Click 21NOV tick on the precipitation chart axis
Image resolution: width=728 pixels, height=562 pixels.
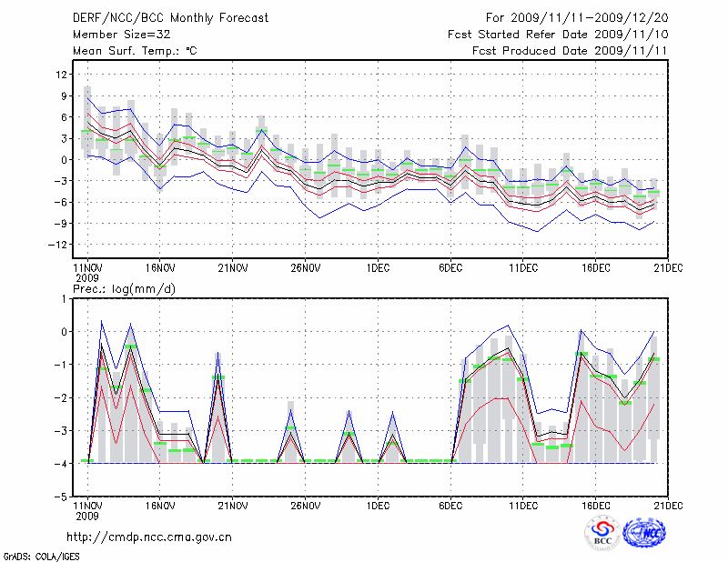(x=232, y=506)
